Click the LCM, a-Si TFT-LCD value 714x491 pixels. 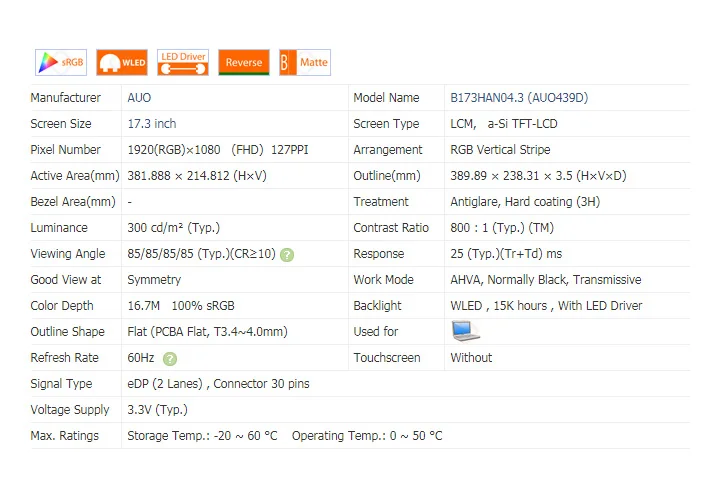pos(504,124)
